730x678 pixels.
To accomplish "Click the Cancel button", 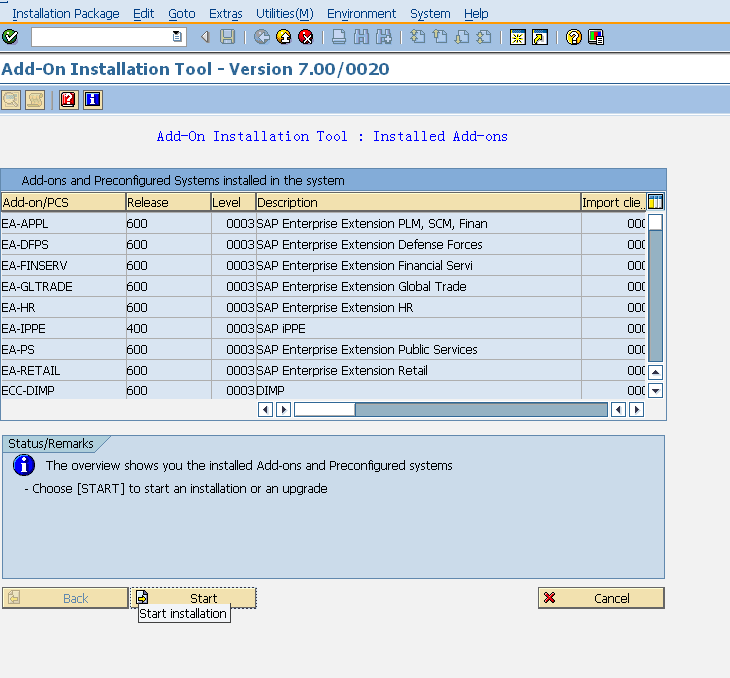I will [x=601, y=598].
